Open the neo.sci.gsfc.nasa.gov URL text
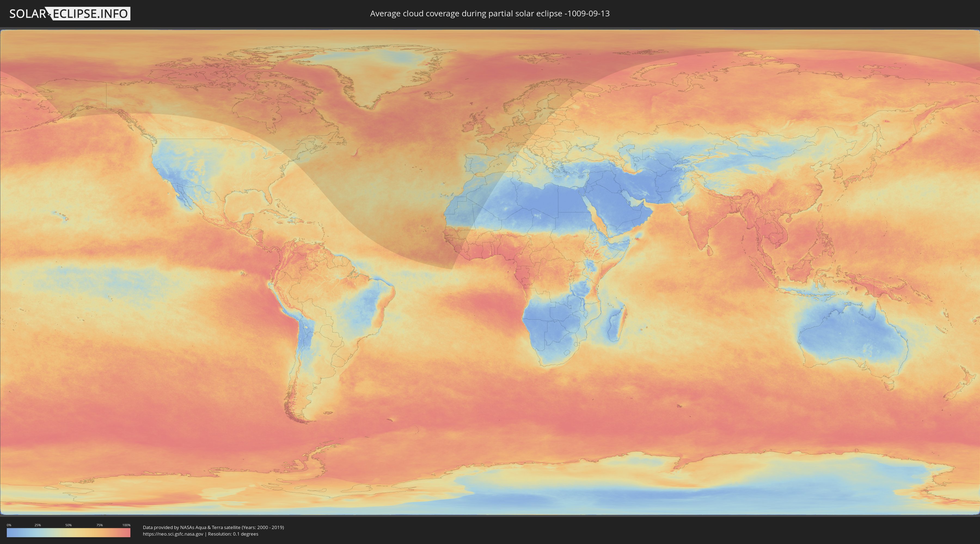 (x=173, y=534)
